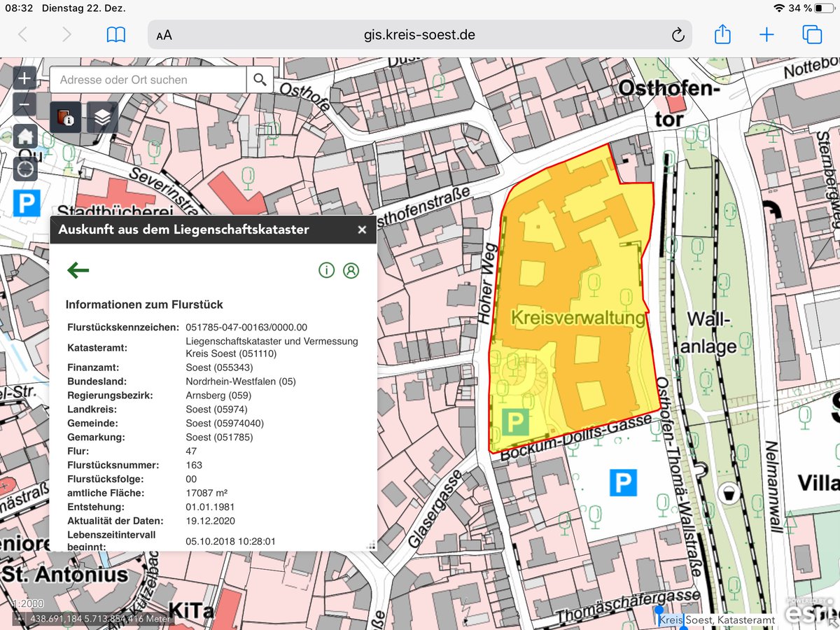Click the resize handle of the info panel
The width and height of the screenshot is (840, 630).
[372, 546]
